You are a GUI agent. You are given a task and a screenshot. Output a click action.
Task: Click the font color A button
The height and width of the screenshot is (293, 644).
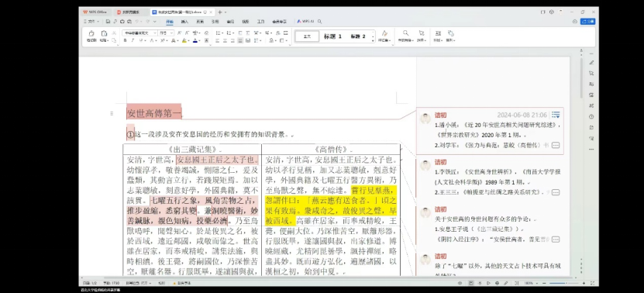point(195,40)
